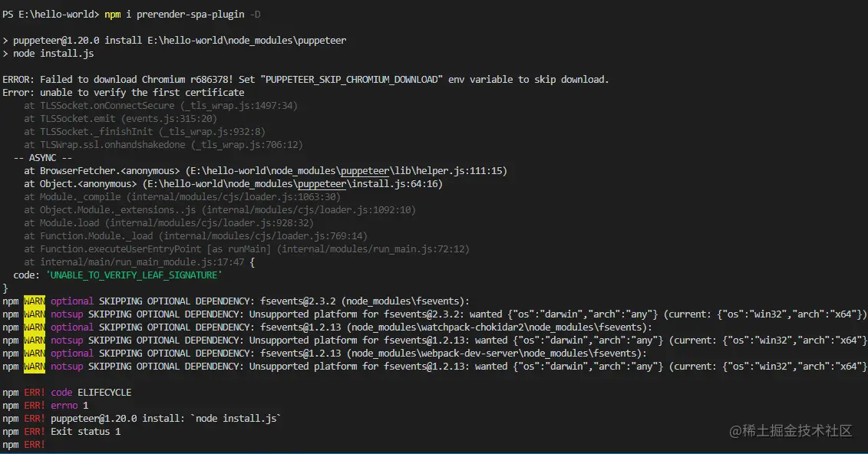868x454 pixels.
Task: Click the 'Object.Module._extensions..js' stack line
Action: pos(219,210)
